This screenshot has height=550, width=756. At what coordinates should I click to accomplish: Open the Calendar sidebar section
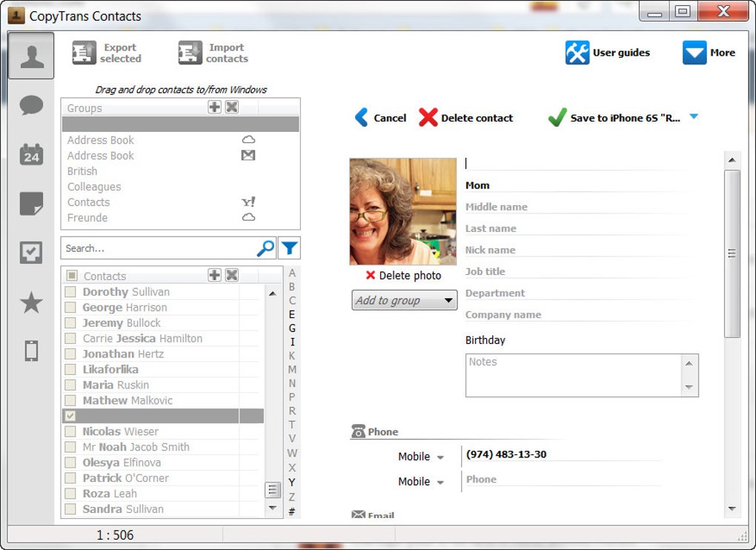pyautogui.click(x=31, y=155)
